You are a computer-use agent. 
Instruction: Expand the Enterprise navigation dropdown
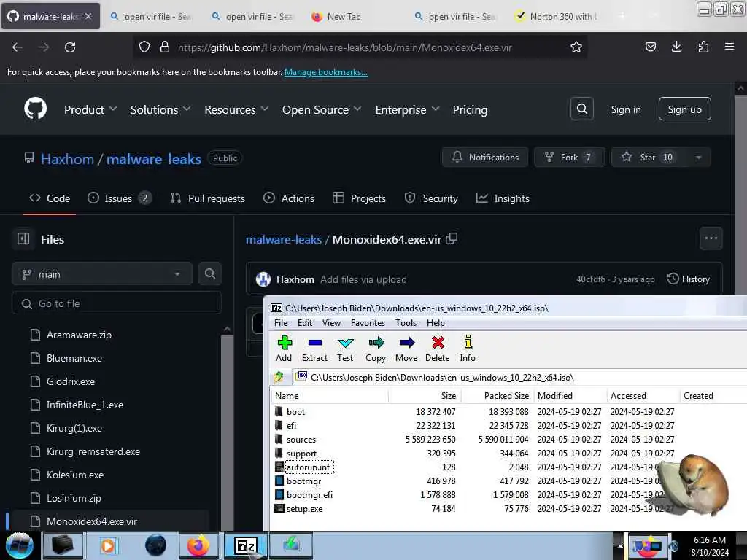click(407, 109)
